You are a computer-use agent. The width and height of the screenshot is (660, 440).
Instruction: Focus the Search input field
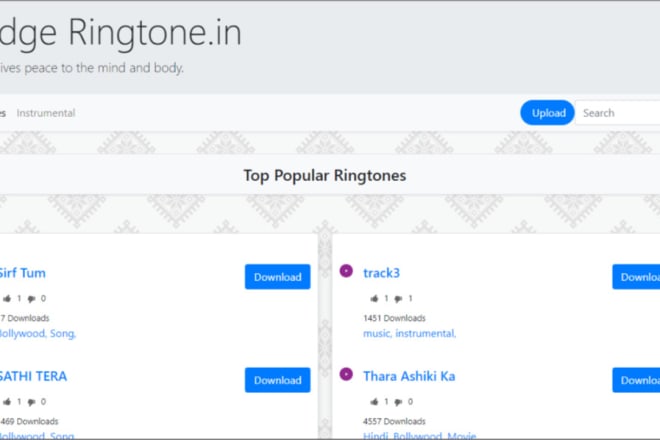click(x=617, y=112)
